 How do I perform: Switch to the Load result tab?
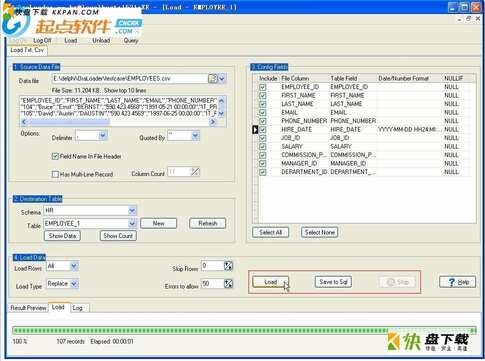pyautogui.click(x=58, y=307)
